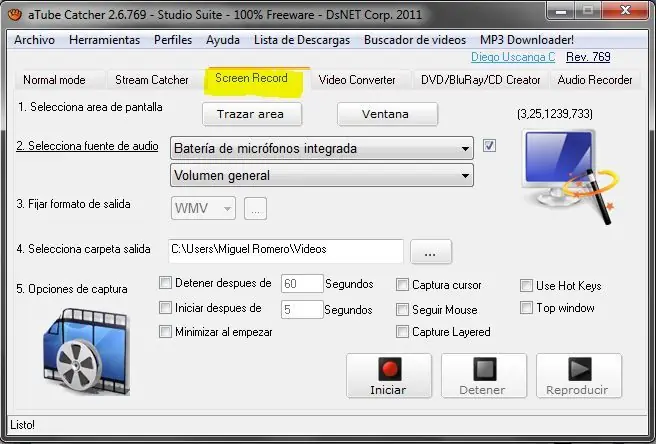
Task: Uncheck the checkbox beside the audio source
Action: [489, 146]
